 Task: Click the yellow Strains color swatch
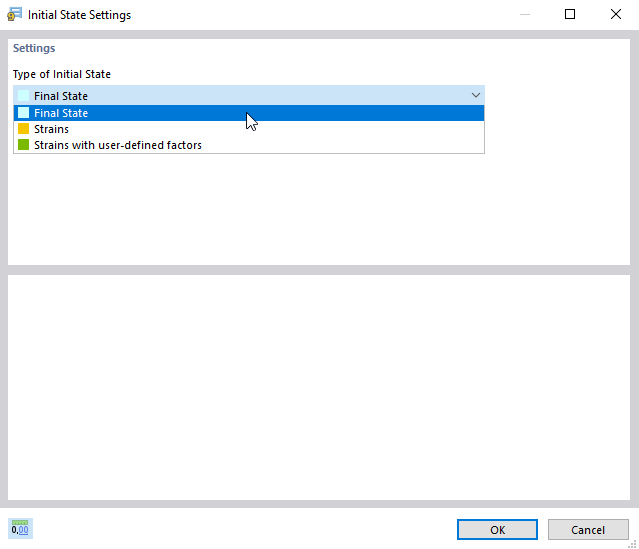pos(24,129)
